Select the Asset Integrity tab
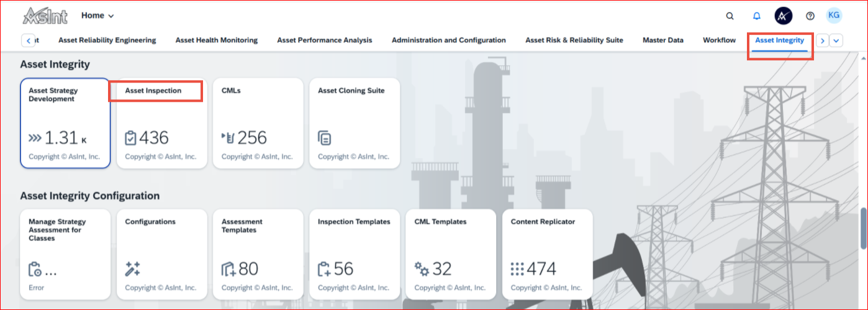The image size is (868, 310). pyautogui.click(x=780, y=40)
